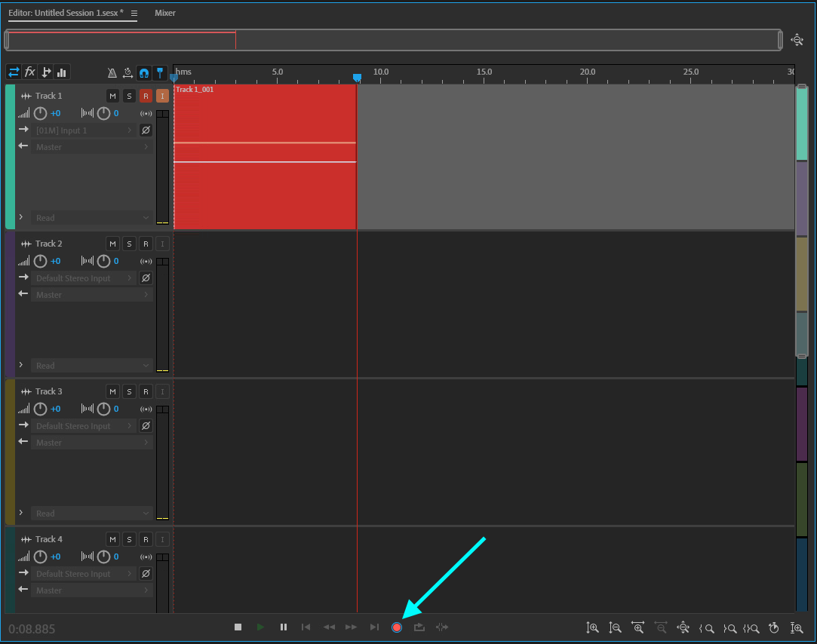Mute Track 2
Image resolution: width=817 pixels, height=644 pixels.
pyautogui.click(x=112, y=244)
